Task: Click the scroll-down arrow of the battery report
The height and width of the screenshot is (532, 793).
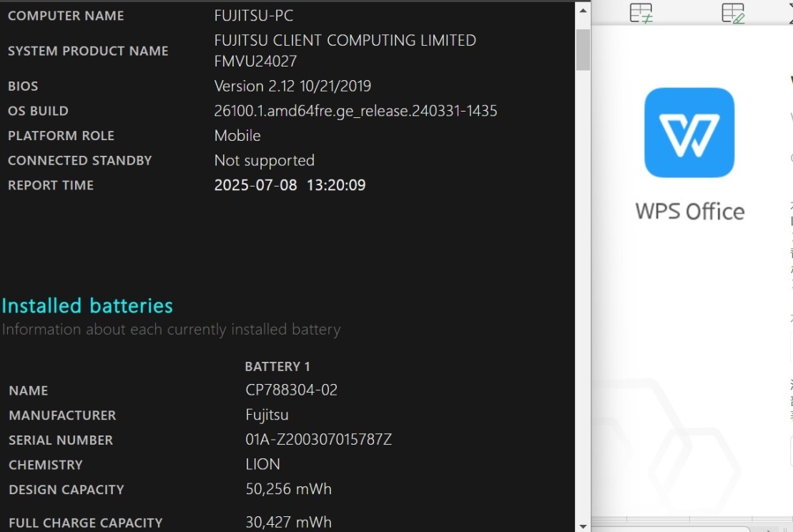Action: tap(583, 526)
